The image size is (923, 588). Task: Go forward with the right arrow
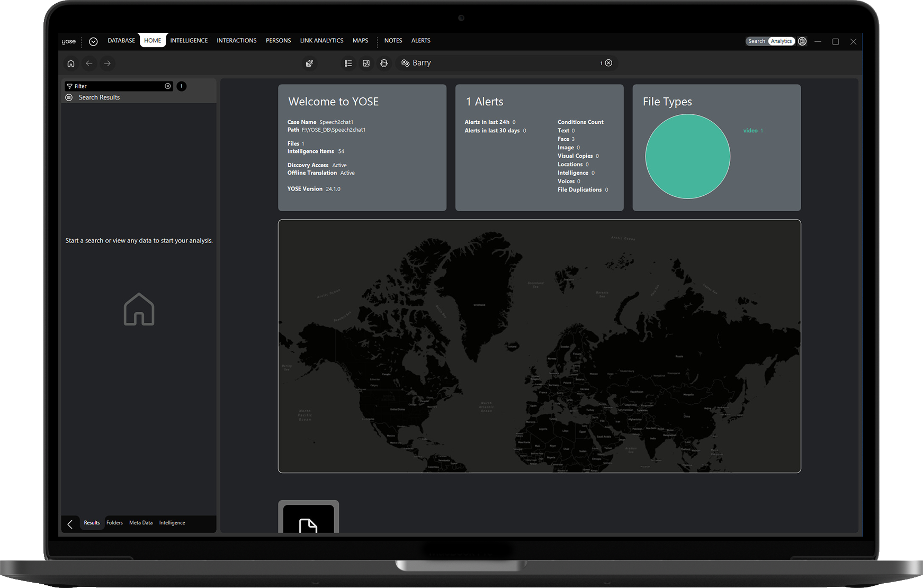pos(107,64)
